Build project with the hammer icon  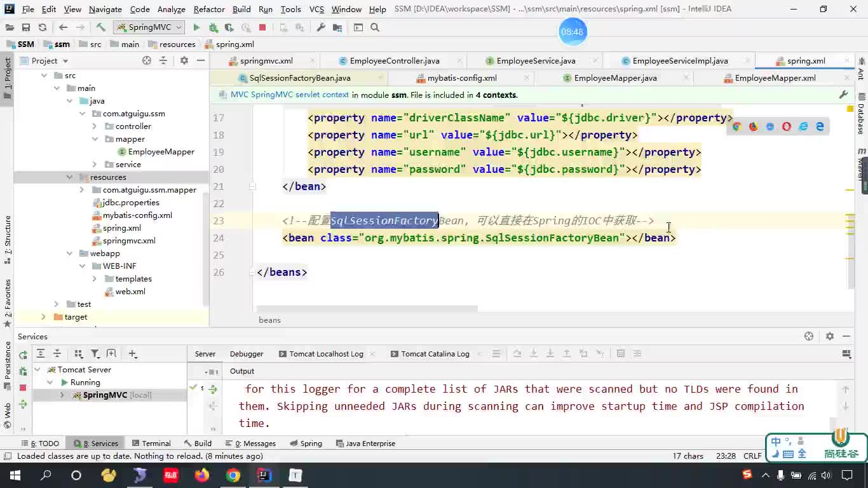coord(100,27)
